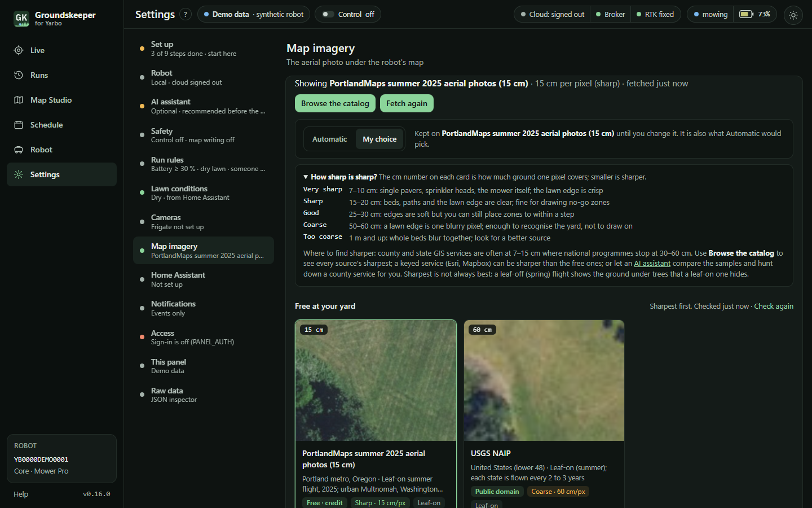Click Browse the catalog button

[x=335, y=103]
